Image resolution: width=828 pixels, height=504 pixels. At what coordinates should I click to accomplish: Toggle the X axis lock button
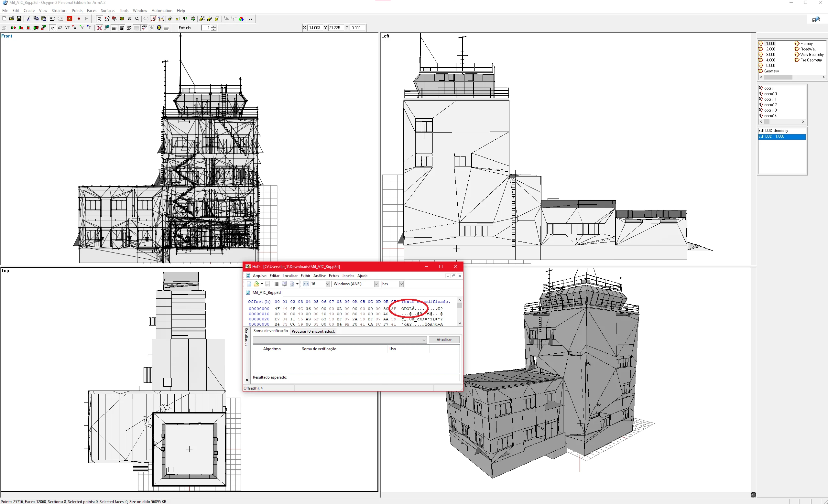pyautogui.click(x=75, y=28)
